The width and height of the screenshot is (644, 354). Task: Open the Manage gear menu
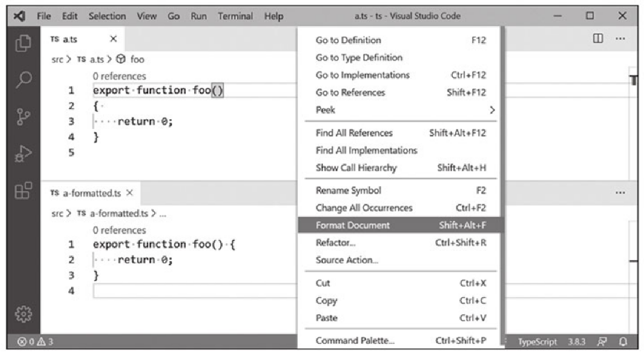pyautogui.click(x=24, y=314)
